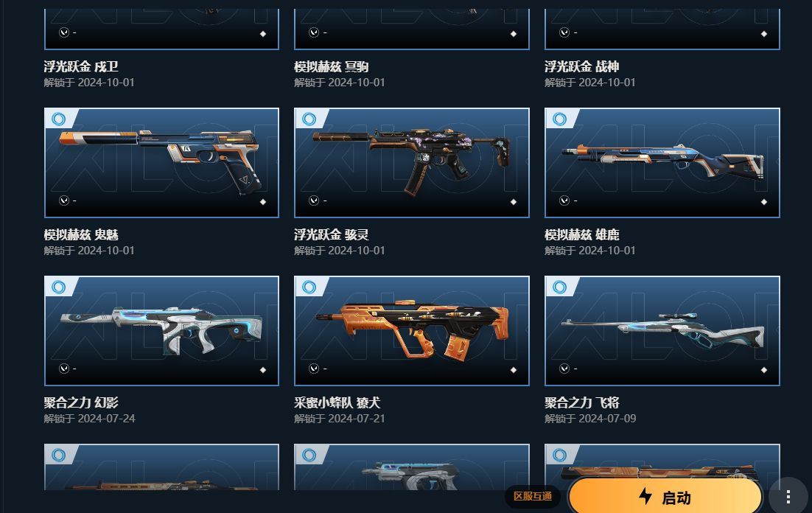This screenshot has width=812, height=513.
Task: Click the 浮光跃金 戍卫 skin title
Action: pos(81,66)
